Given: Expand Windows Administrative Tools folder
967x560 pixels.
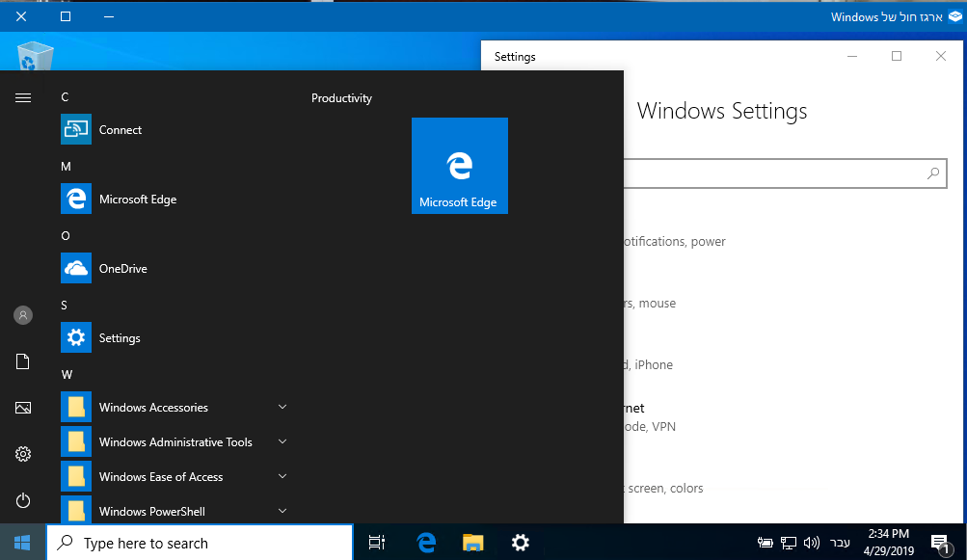Looking at the screenshot, I should [174, 442].
